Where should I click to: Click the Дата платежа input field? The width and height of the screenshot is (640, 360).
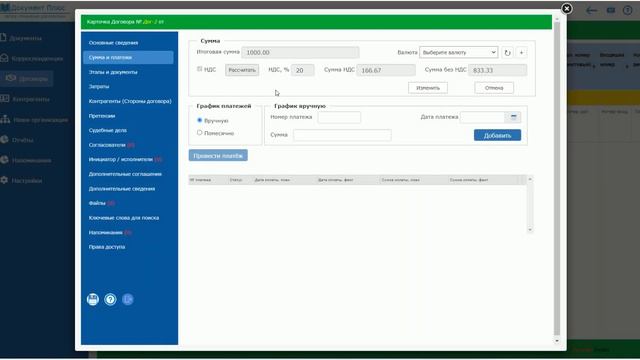(482, 117)
